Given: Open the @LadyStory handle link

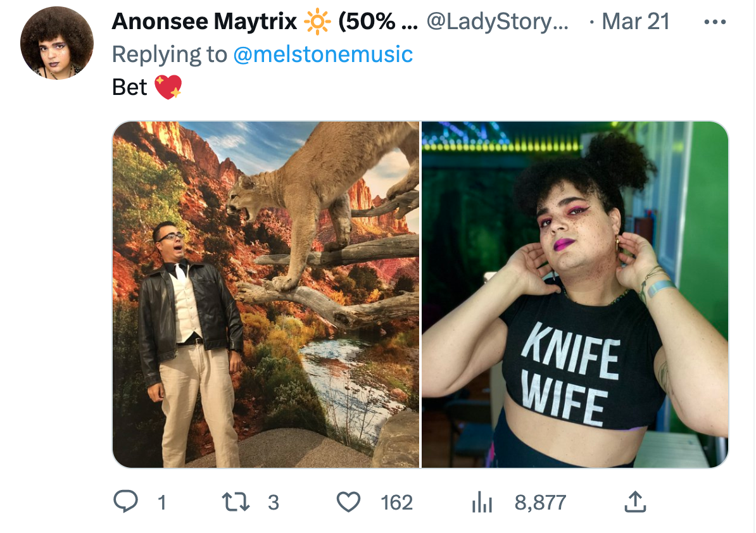Looking at the screenshot, I should pos(498,22).
